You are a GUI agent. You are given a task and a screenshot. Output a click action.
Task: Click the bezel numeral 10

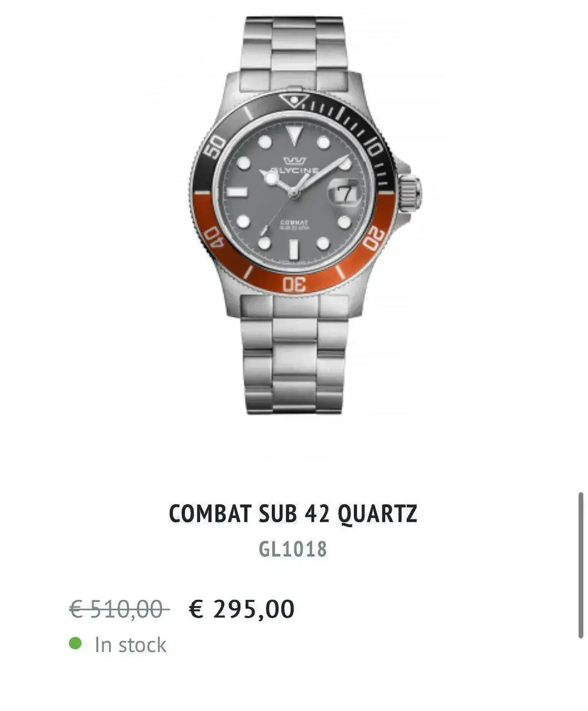(374, 147)
